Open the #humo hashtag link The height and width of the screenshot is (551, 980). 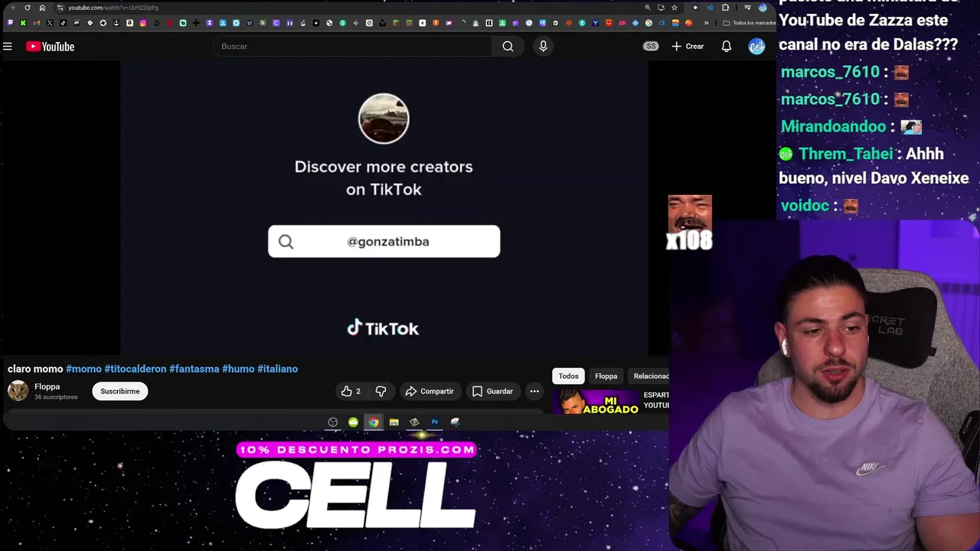click(x=238, y=369)
